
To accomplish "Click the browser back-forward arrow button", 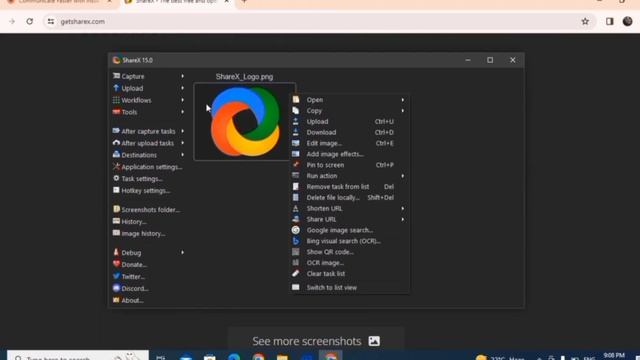I will pos(12,21).
